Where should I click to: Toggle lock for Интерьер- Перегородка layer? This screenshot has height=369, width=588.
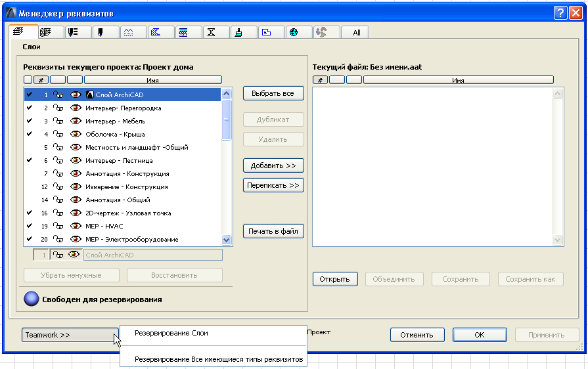pos(58,108)
